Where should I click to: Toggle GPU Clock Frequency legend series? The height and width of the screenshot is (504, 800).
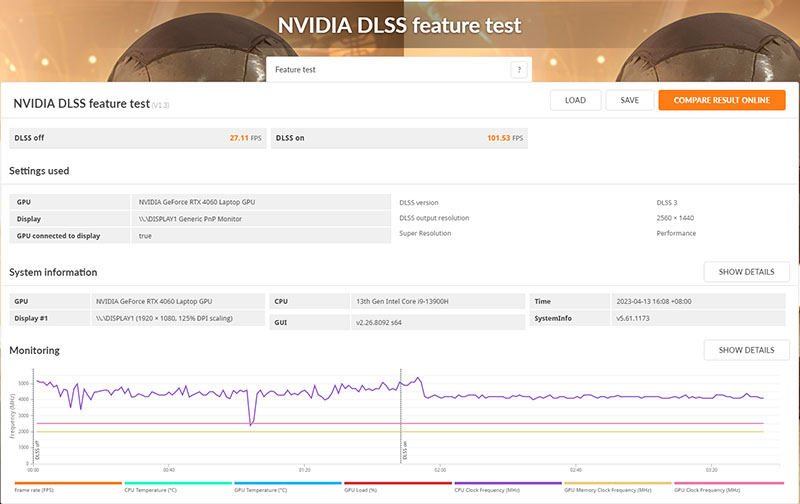pyautogui.click(x=726, y=484)
